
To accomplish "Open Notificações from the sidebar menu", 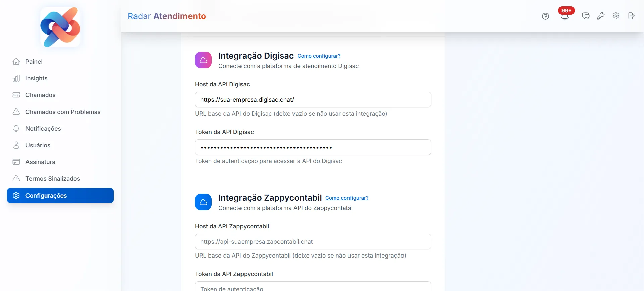I will pyautogui.click(x=43, y=128).
